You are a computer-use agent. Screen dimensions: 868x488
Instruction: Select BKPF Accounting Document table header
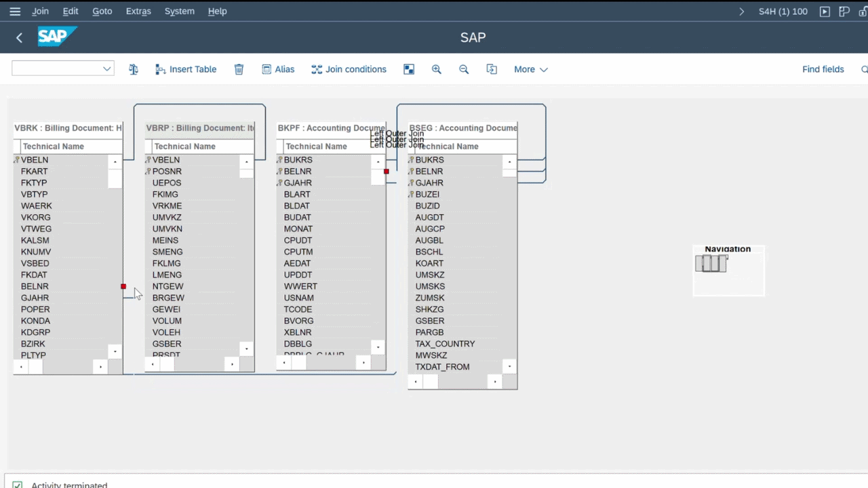click(x=331, y=127)
